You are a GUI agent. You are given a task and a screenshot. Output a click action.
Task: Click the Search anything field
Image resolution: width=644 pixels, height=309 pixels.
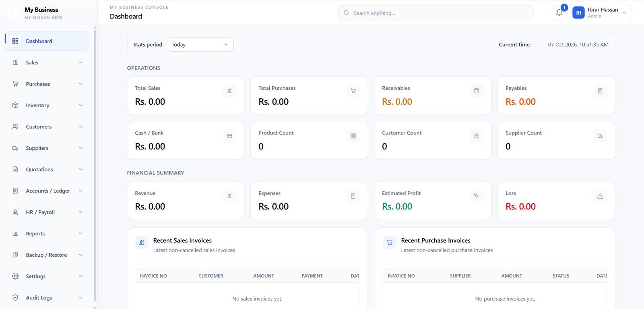pos(436,13)
